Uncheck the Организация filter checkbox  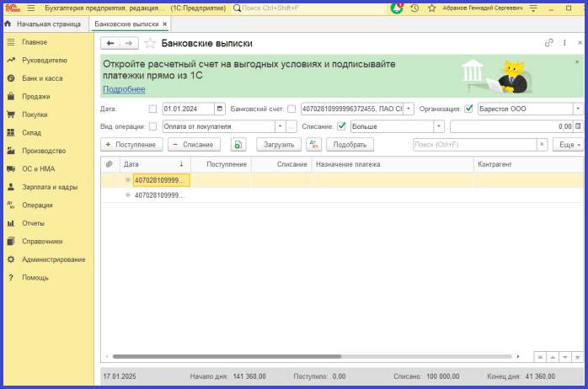click(468, 109)
